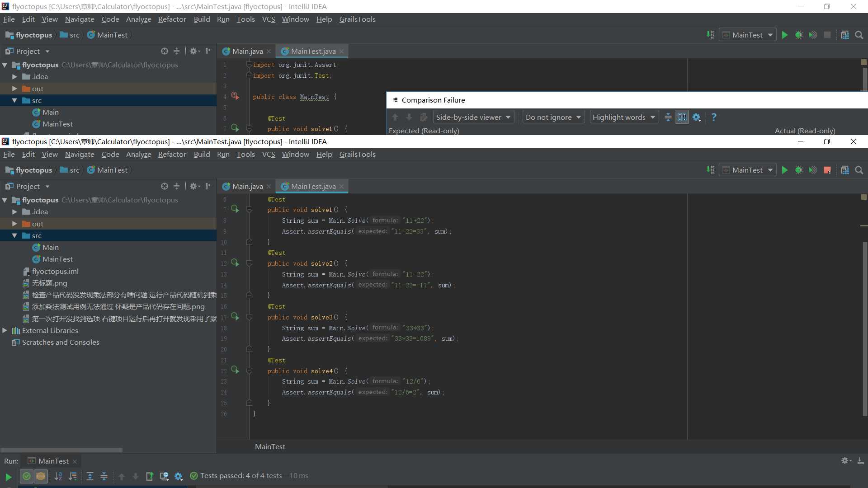Open MainTest run configuration dropdown, back window
This screenshot has width=868, height=488.
pos(748,35)
